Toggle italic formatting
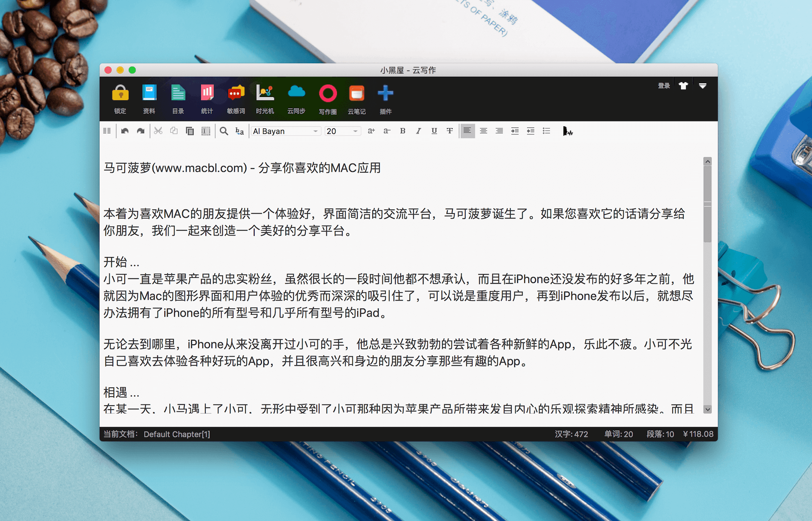Screen dimensions: 812x521 418,131
